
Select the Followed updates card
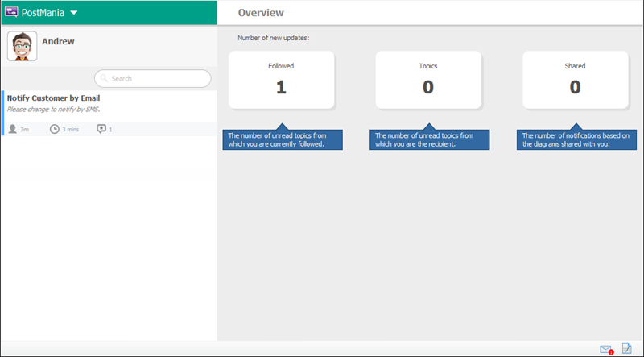tap(281, 80)
